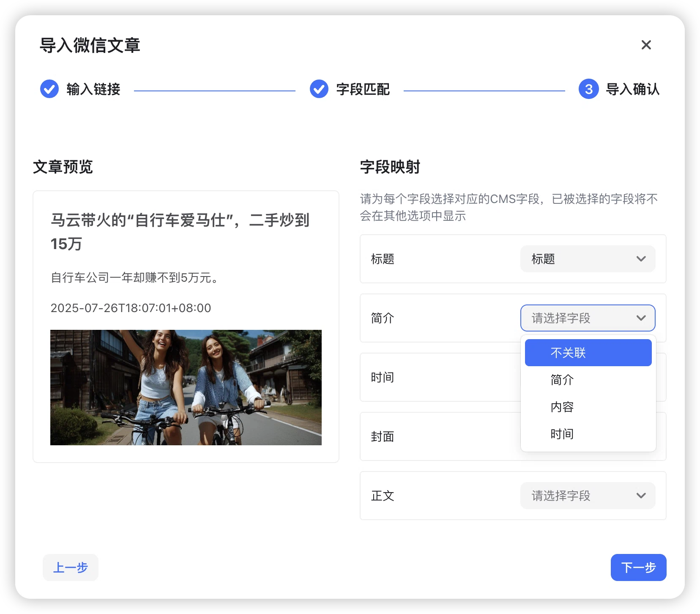Click the 导入微信文章 dialog title
Viewport: 700px width, 614px height.
(x=90, y=45)
